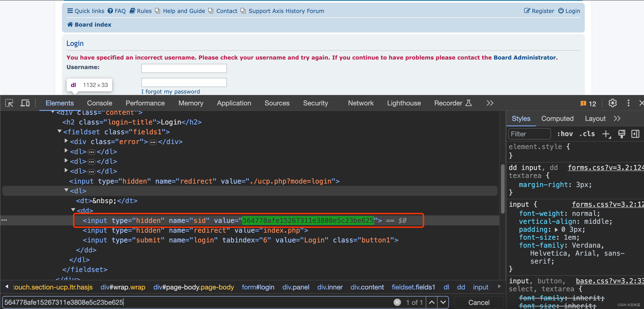Open the Memory tab
The width and height of the screenshot is (644, 309).
(x=191, y=103)
